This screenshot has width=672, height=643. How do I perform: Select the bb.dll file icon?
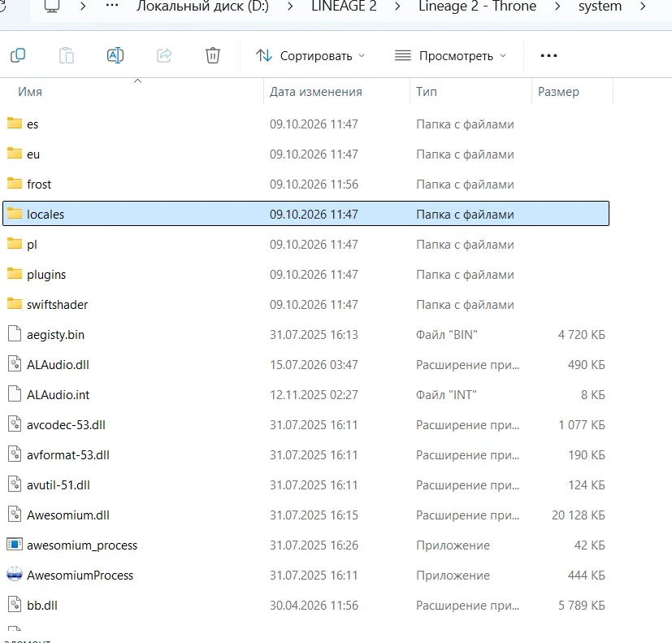pos(15,605)
